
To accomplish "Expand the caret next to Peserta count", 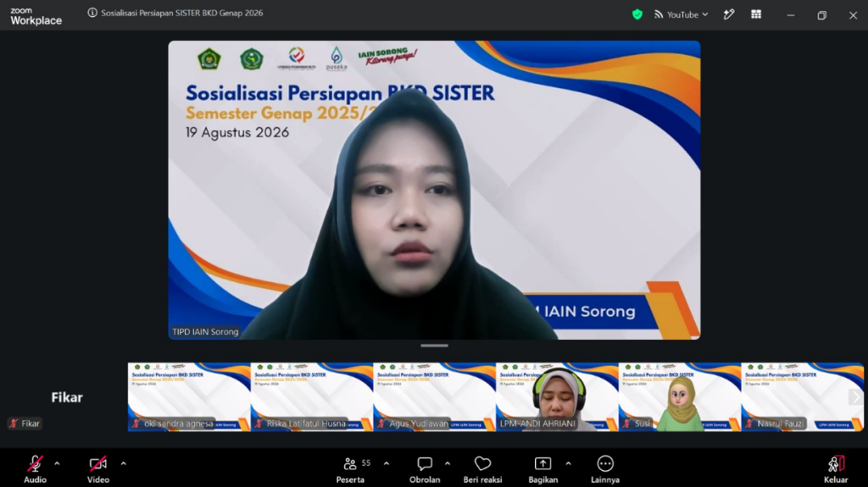I will pyautogui.click(x=387, y=464).
